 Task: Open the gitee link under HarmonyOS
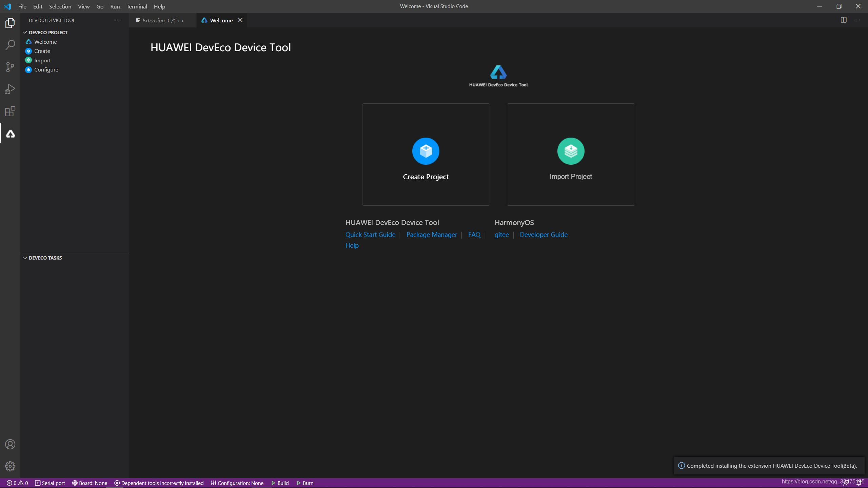[501, 235]
